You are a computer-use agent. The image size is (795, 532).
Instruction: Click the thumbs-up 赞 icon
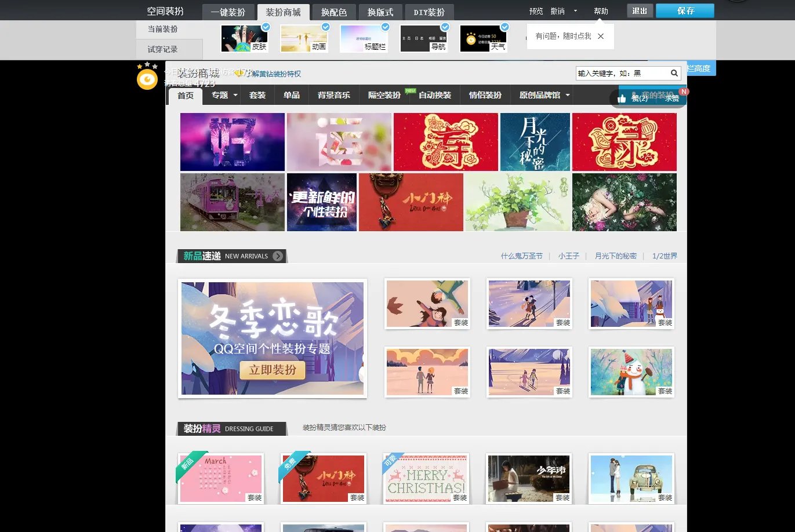622,99
